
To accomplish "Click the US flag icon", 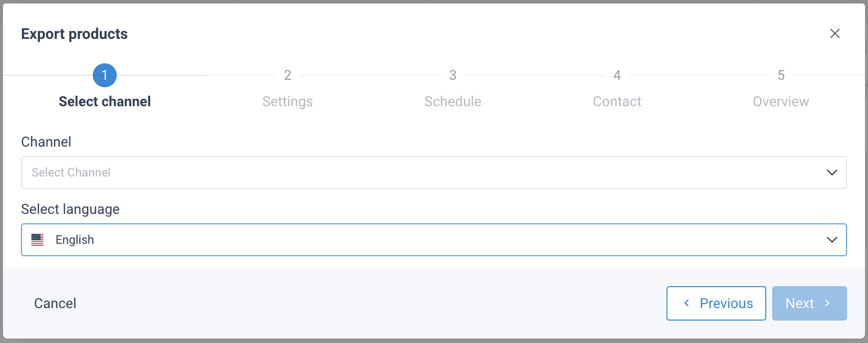I will click(37, 240).
